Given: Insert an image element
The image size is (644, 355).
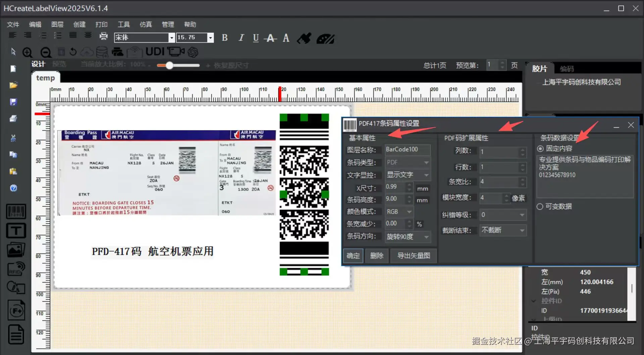Looking at the screenshot, I should 16,250.
